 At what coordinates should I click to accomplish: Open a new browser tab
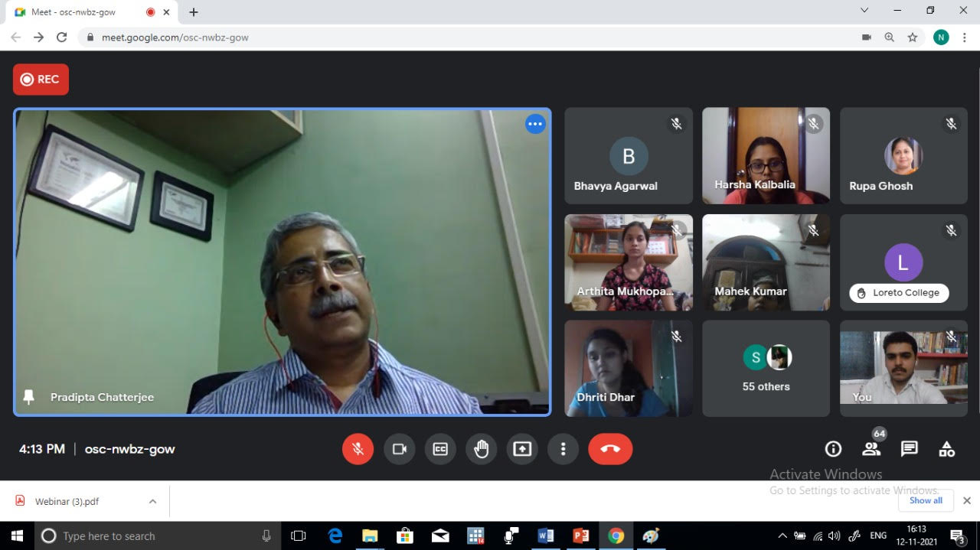tap(194, 12)
